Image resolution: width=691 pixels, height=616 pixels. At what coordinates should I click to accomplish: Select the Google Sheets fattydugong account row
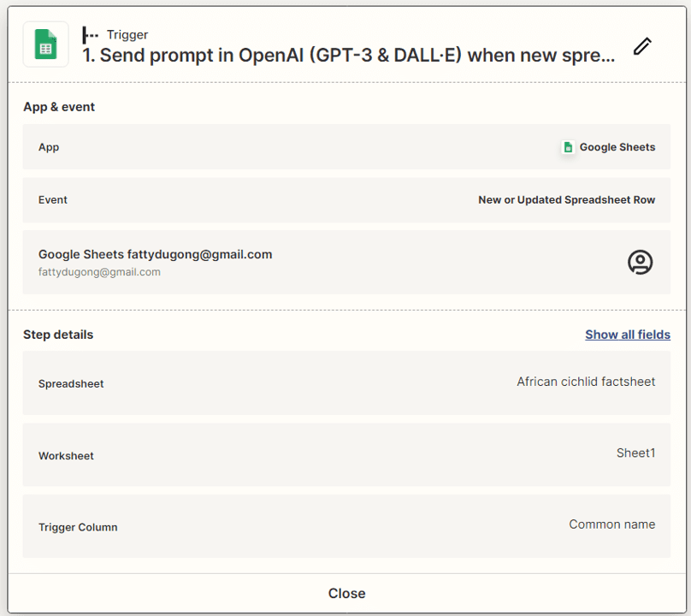347,263
